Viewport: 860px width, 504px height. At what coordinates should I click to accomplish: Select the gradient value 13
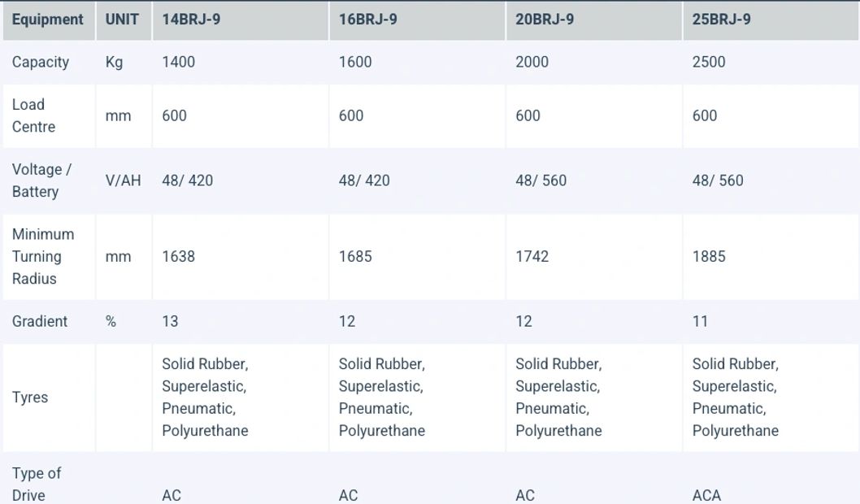[x=170, y=321]
